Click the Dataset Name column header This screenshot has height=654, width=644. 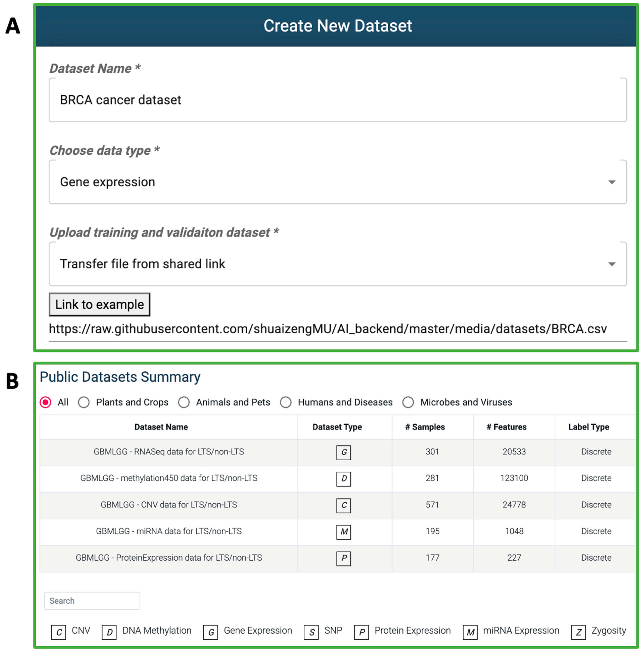click(x=161, y=427)
